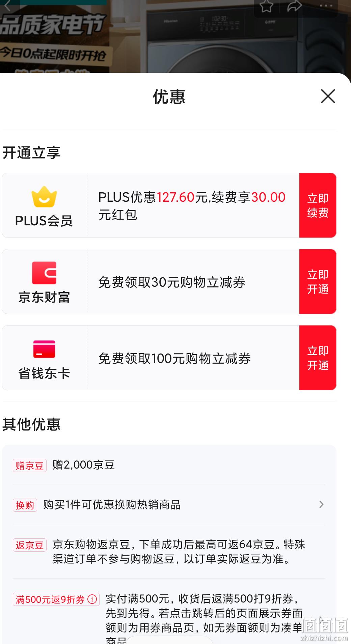Close the 优惠 popup panel

pos(328,96)
